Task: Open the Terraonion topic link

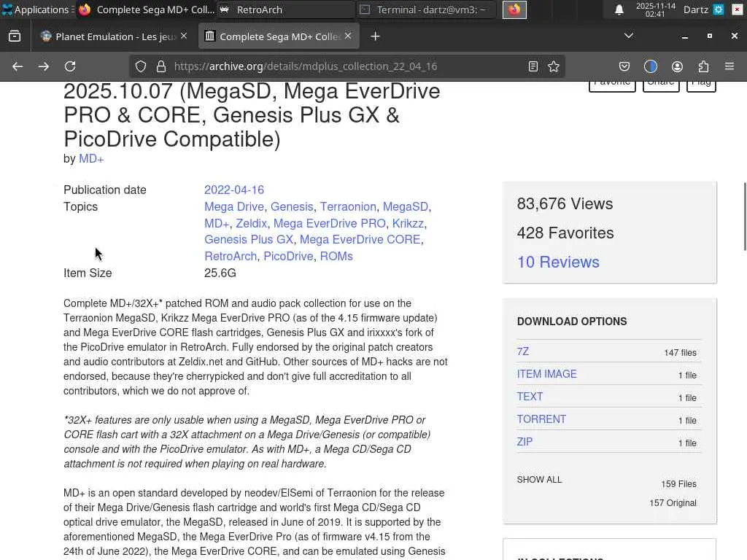Action: coord(348,206)
